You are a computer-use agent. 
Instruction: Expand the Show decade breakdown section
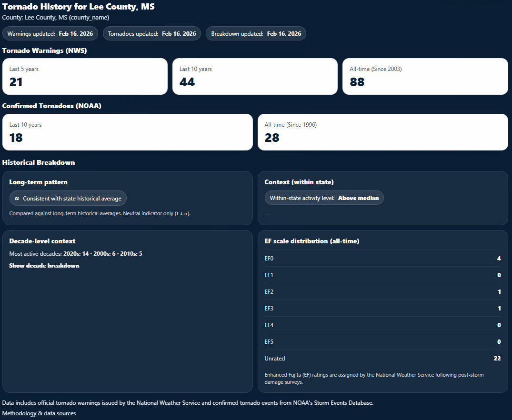[44, 266]
